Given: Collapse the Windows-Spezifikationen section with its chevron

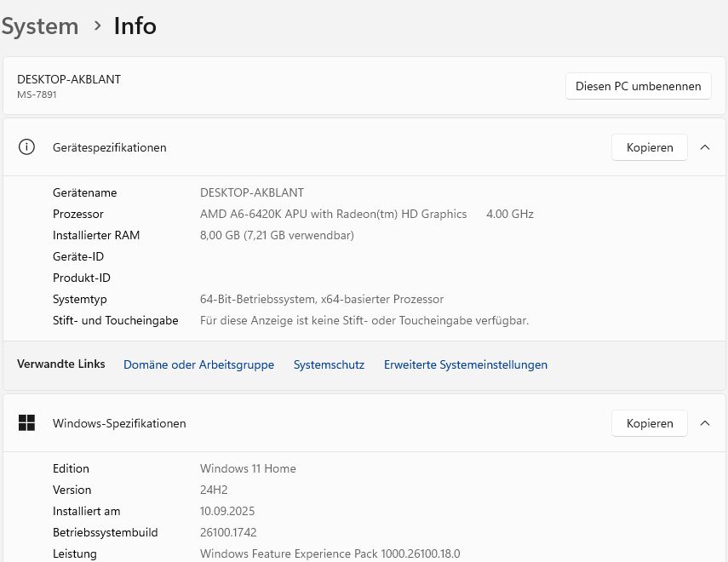Looking at the screenshot, I should click(x=705, y=423).
